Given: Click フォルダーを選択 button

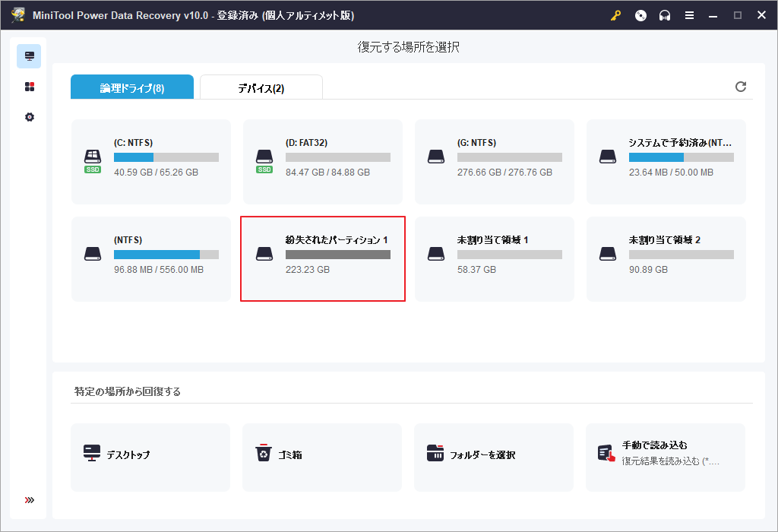Looking at the screenshot, I should (494, 454).
